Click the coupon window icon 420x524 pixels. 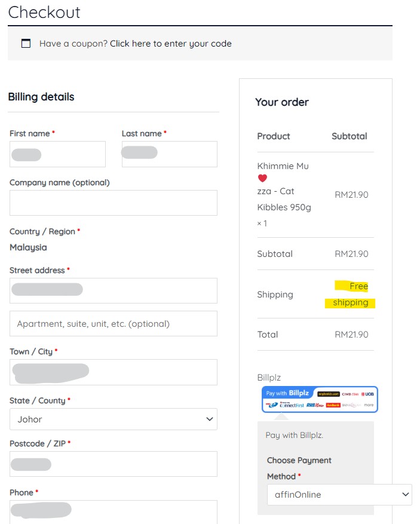point(26,44)
